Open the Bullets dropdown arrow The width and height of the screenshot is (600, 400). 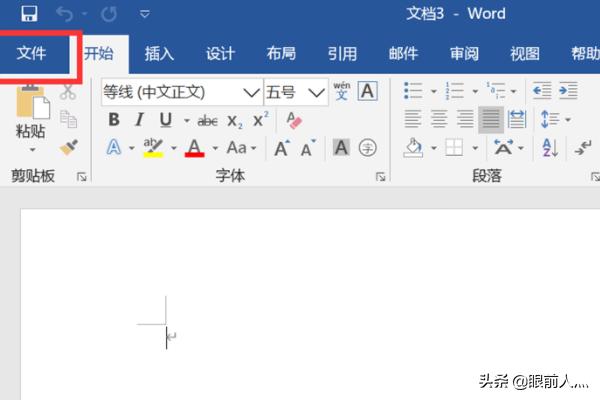click(x=434, y=91)
